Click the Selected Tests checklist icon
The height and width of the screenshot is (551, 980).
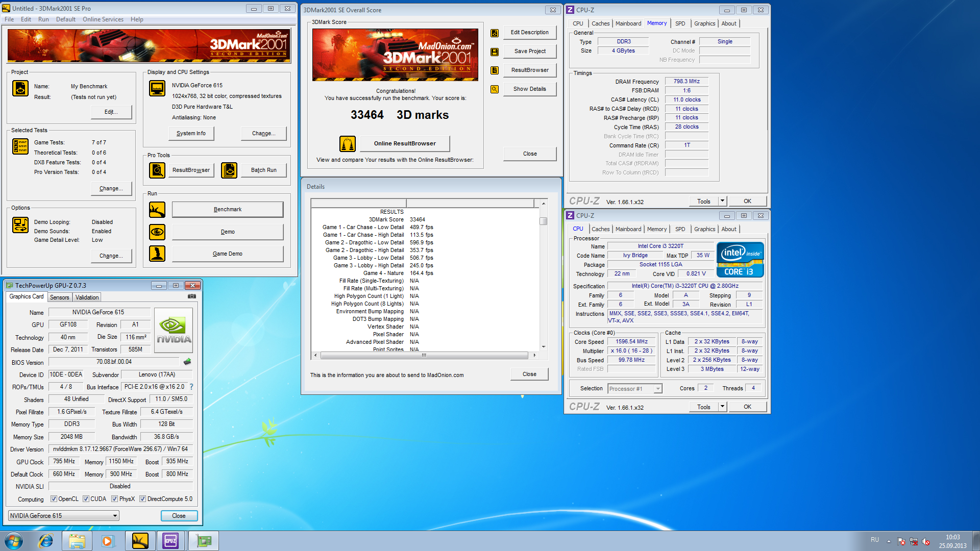pos(20,146)
